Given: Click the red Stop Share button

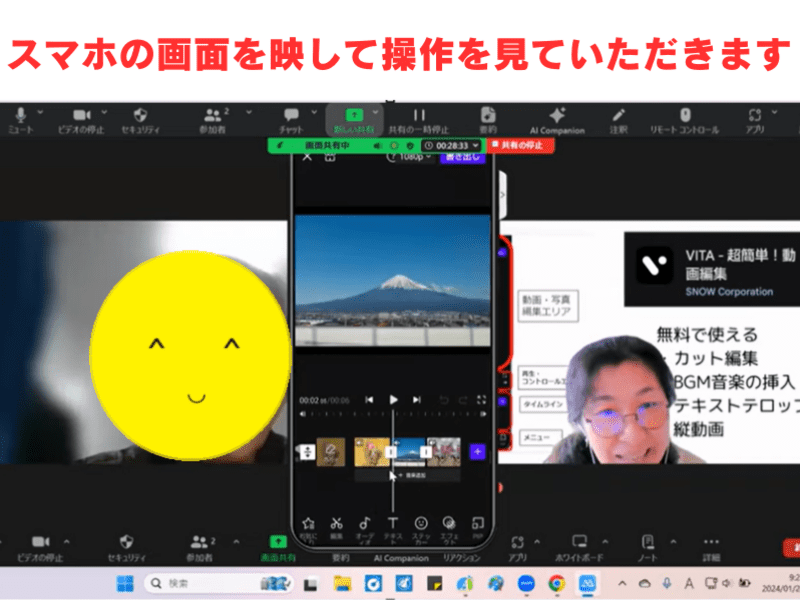Looking at the screenshot, I should pyautogui.click(x=521, y=146).
